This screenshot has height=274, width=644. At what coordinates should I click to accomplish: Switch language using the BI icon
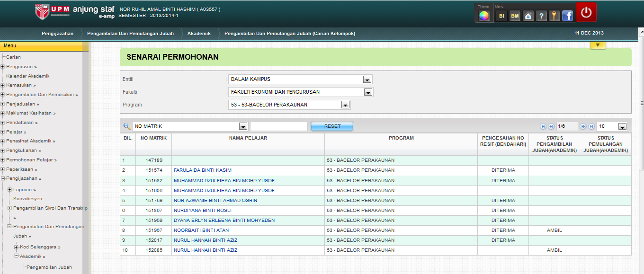(501, 16)
